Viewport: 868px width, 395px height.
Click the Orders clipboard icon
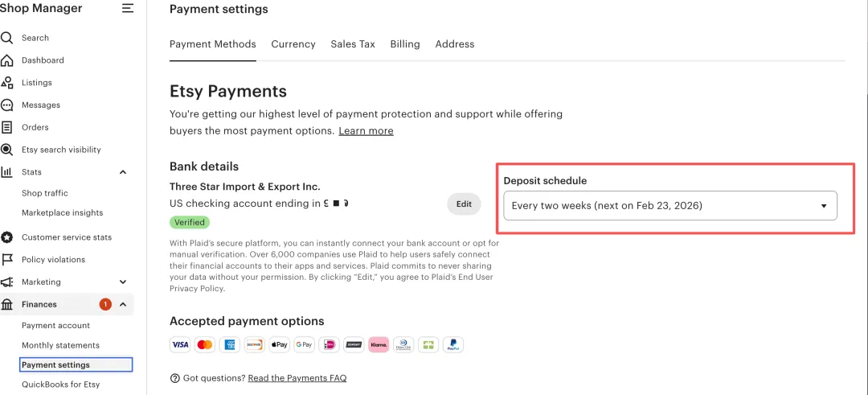pos(7,127)
